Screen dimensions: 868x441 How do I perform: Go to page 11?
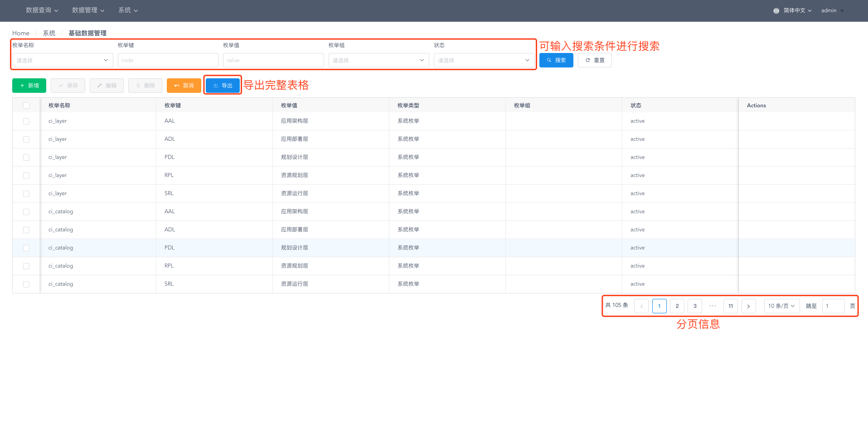click(x=731, y=306)
